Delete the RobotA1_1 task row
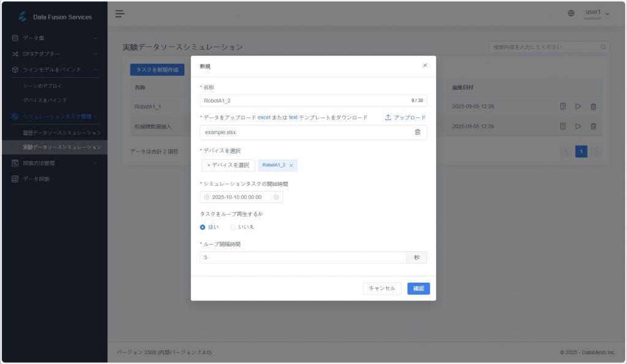Viewport: 627px width, 364px height. (593, 106)
